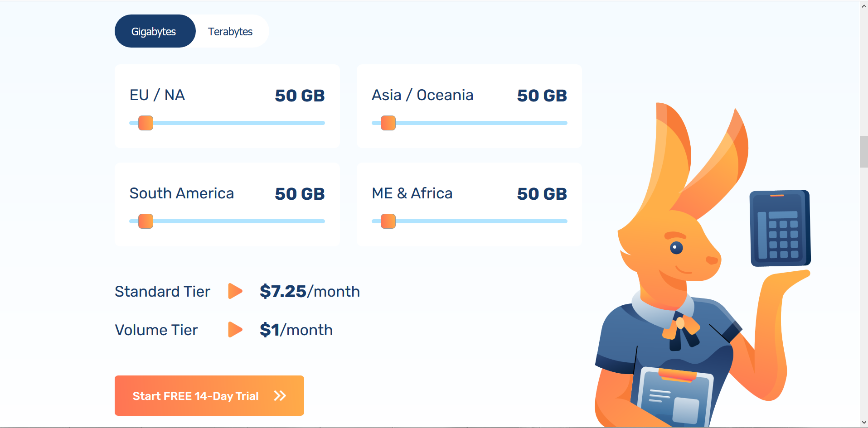Viewport: 868px width, 428px height.
Task: Click the vertical scrollbar thumb
Action: coord(864,151)
